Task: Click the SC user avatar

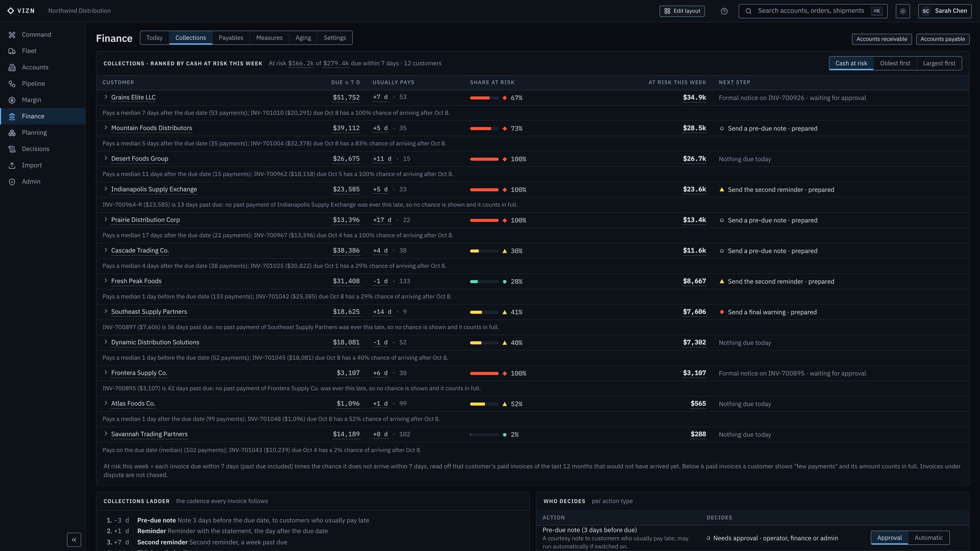Action: tap(925, 11)
